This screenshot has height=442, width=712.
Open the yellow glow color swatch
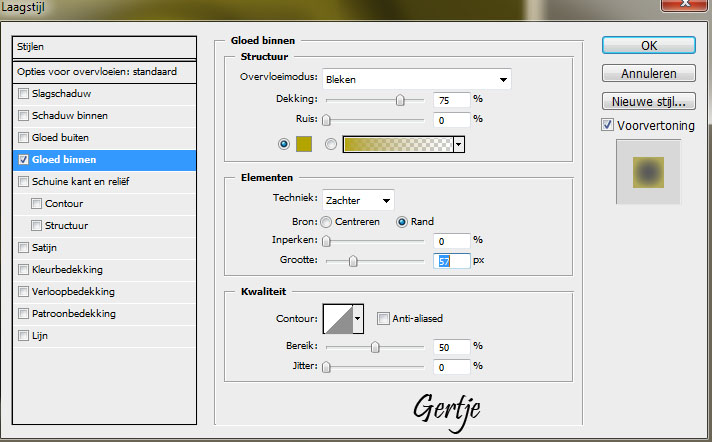[x=304, y=144]
